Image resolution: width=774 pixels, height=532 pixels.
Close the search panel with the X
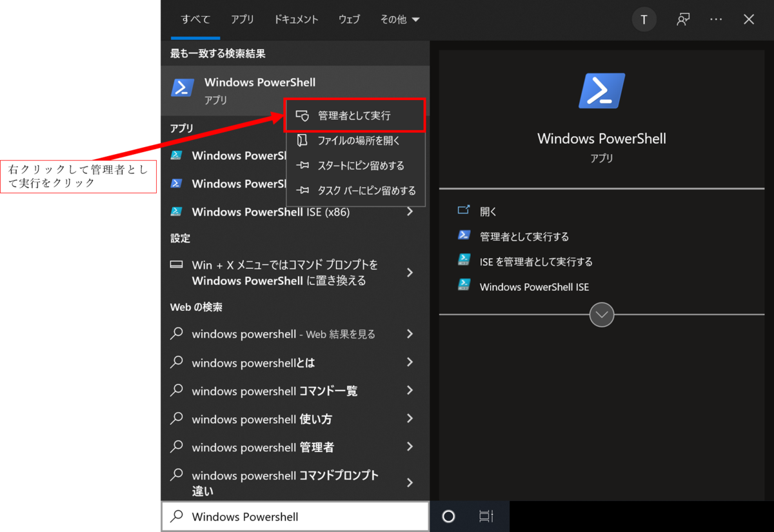(x=749, y=20)
